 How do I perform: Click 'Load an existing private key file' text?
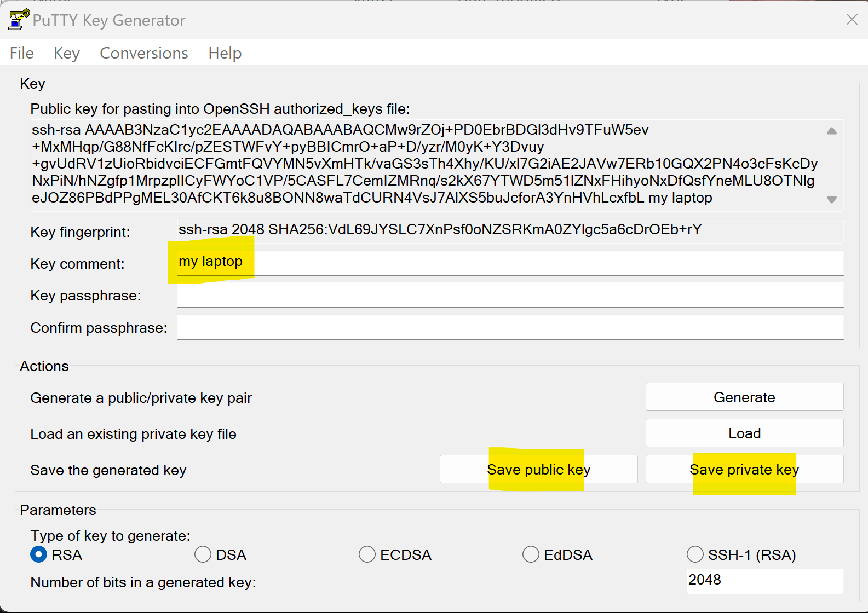[133, 434]
